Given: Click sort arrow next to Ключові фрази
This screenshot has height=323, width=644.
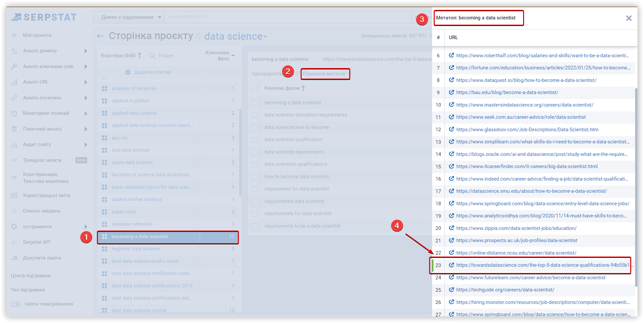Looking at the screenshot, I should tap(303, 88).
